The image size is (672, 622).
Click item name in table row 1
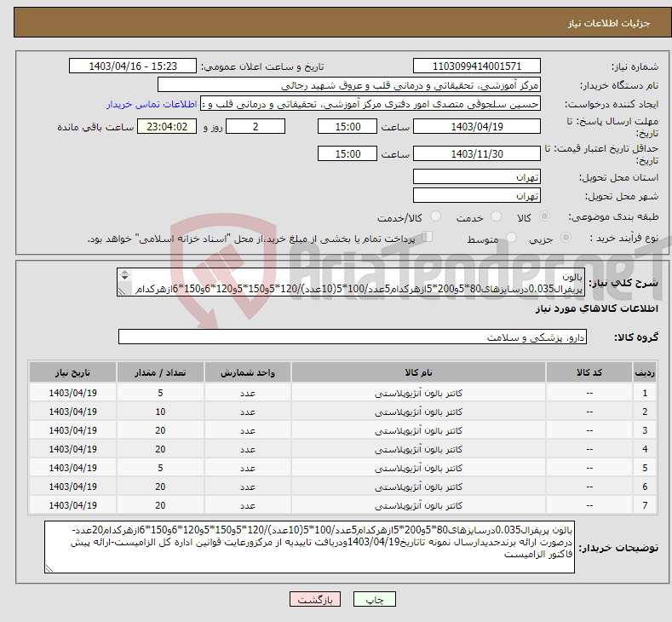[x=418, y=393]
